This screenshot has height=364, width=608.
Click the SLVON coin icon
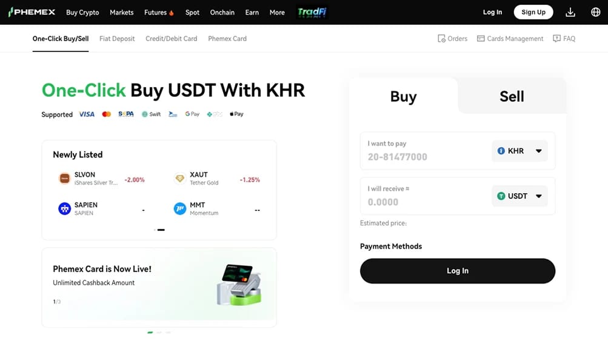pyautogui.click(x=64, y=179)
